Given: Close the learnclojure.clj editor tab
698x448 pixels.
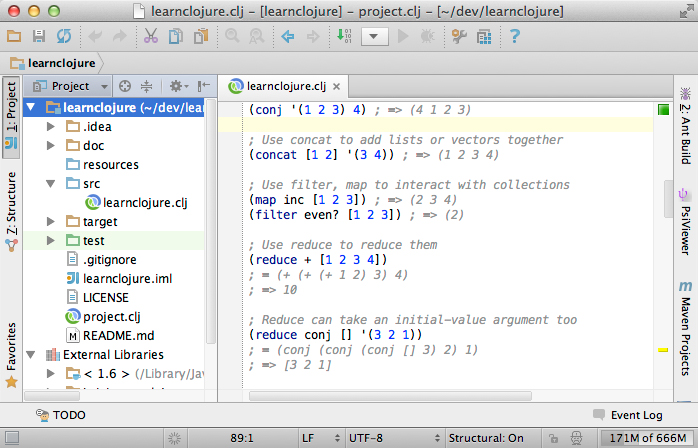Looking at the screenshot, I should [x=337, y=86].
